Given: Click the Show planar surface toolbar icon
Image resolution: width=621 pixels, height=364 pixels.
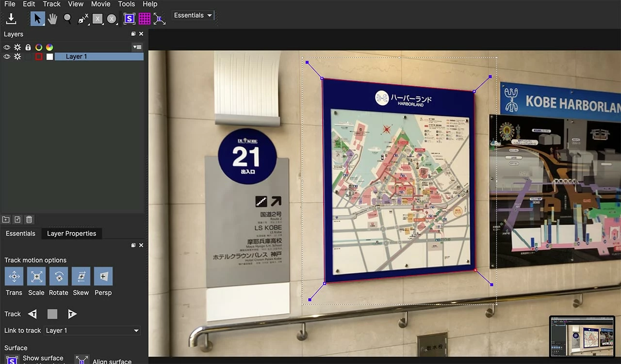Looking at the screenshot, I should [129, 19].
